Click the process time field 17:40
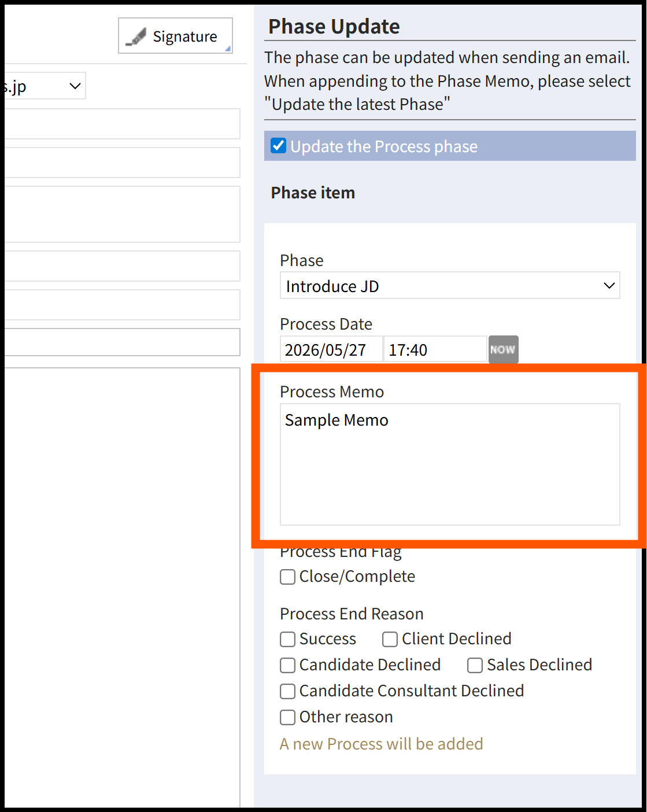 click(435, 349)
